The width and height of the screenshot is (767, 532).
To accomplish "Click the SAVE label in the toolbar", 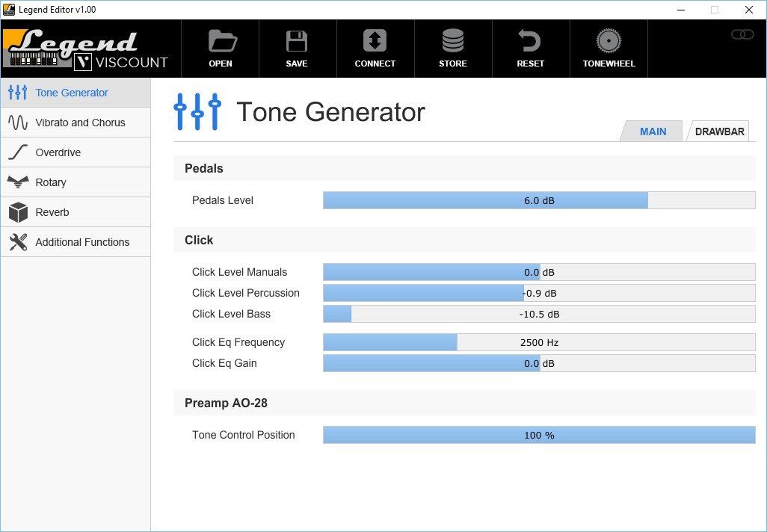I will [297, 64].
